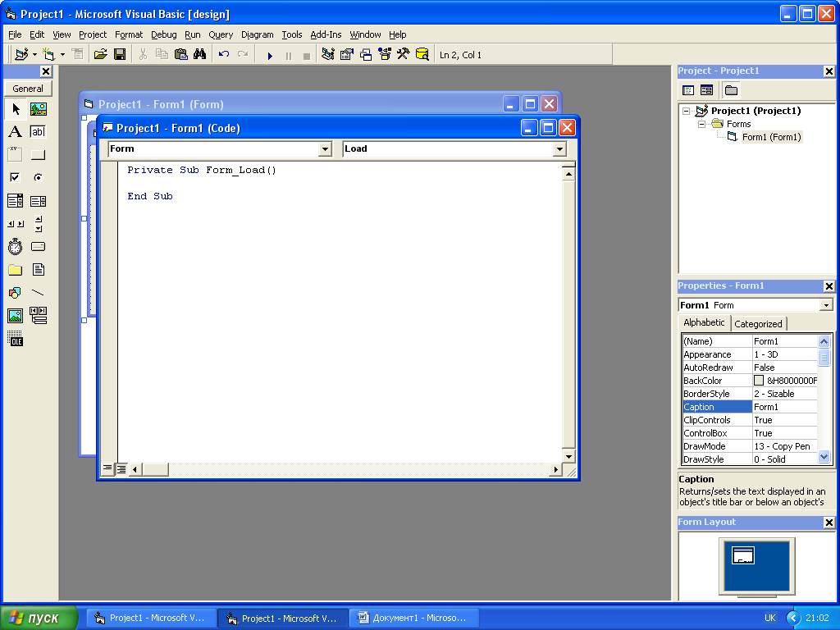Image resolution: width=840 pixels, height=630 pixels.
Task: Collapse Project1 (Project1) tree node
Action: (x=687, y=111)
